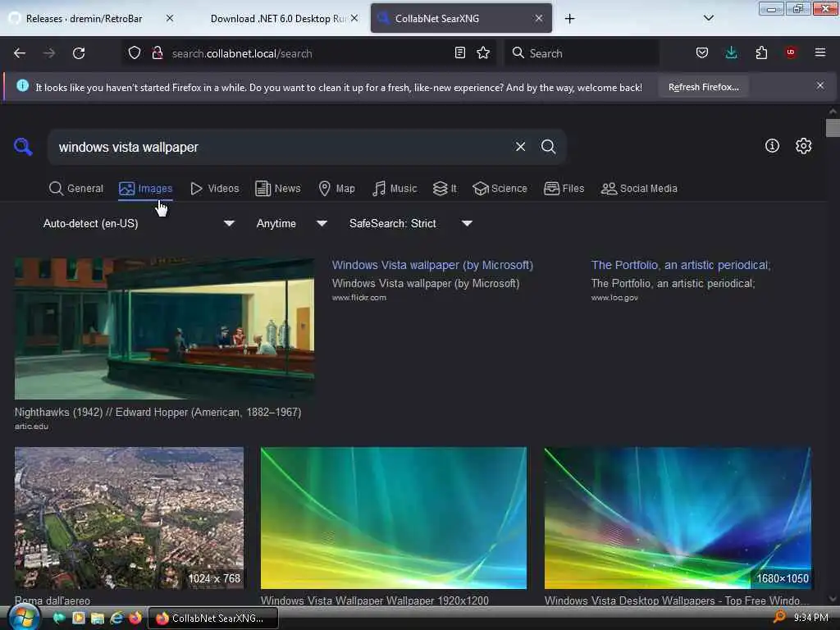Open the SearXNG about info icon
840x630 pixels.
pyautogui.click(x=772, y=146)
